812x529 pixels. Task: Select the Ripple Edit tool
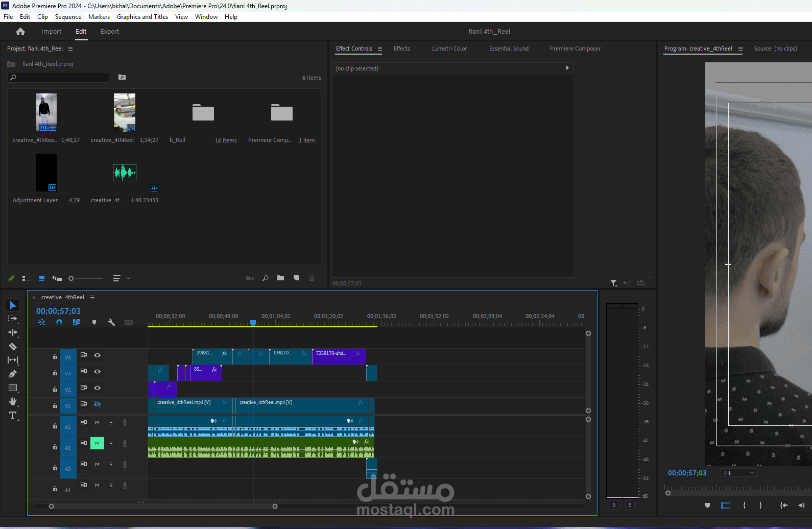[13, 332]
